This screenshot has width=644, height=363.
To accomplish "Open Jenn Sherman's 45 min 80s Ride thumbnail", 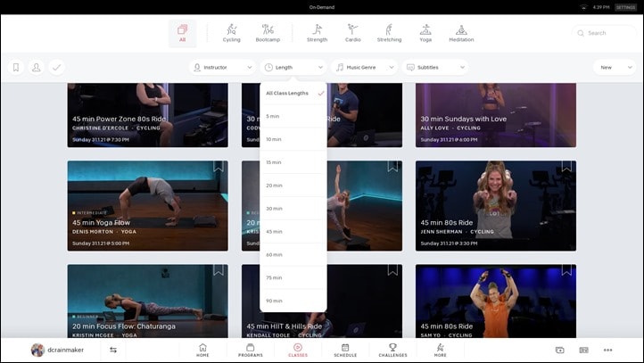I will (496, 206).
